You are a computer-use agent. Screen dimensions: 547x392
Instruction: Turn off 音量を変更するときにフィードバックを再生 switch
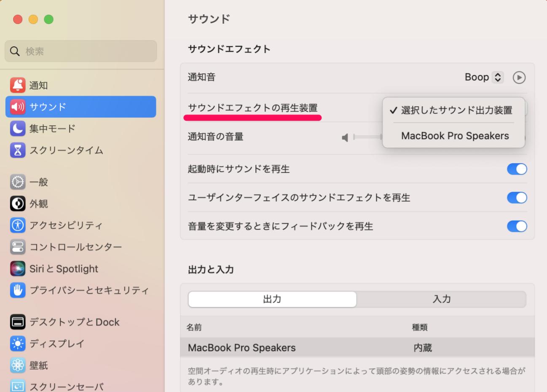(x=517, y=226)
